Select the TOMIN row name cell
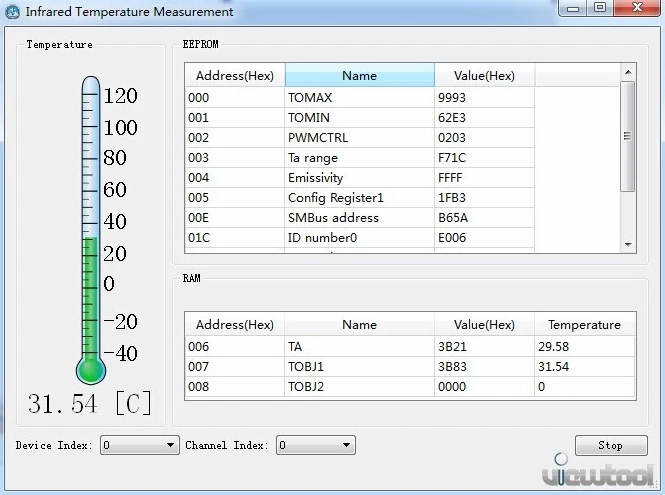This screenshot has height=495, width=665. [360, 117]
